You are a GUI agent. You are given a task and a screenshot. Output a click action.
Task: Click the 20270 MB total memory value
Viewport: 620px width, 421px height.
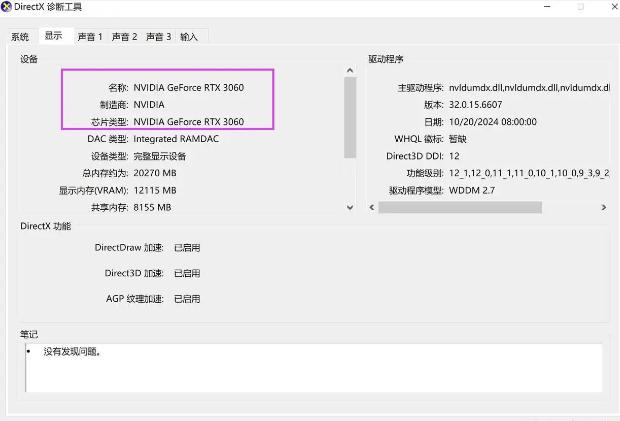[x=155, y=173]
